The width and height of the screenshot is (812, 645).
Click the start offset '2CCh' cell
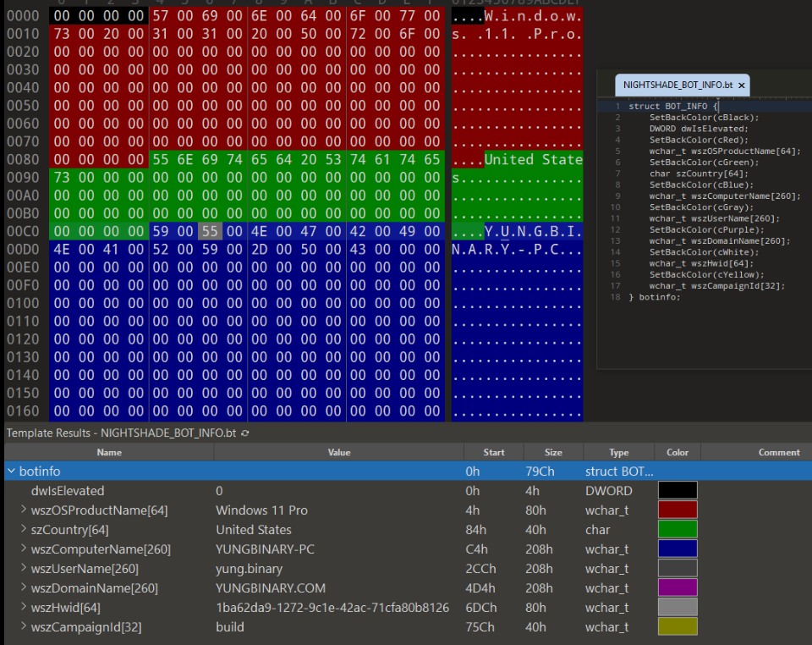pyautogui.click(x=480, y=569)
